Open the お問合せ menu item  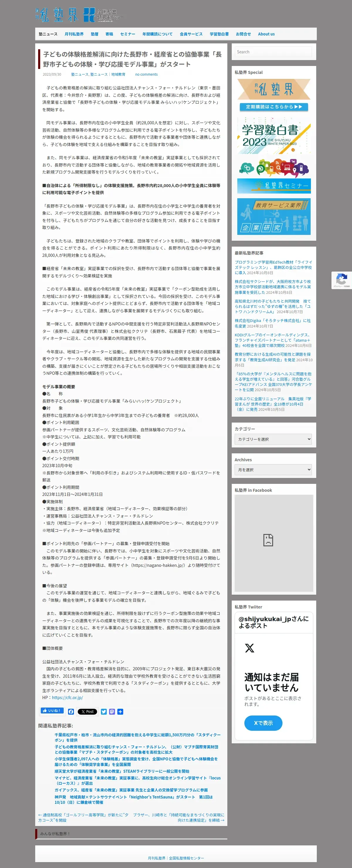coord(243,34)
